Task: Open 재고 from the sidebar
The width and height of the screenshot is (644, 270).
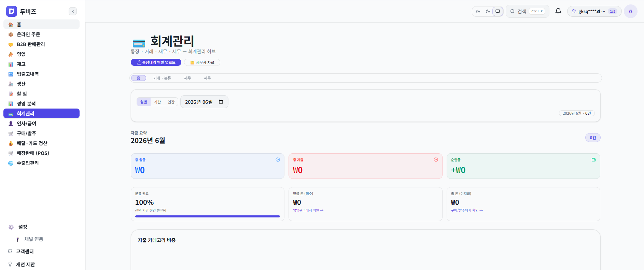Action: click(41, 64)
